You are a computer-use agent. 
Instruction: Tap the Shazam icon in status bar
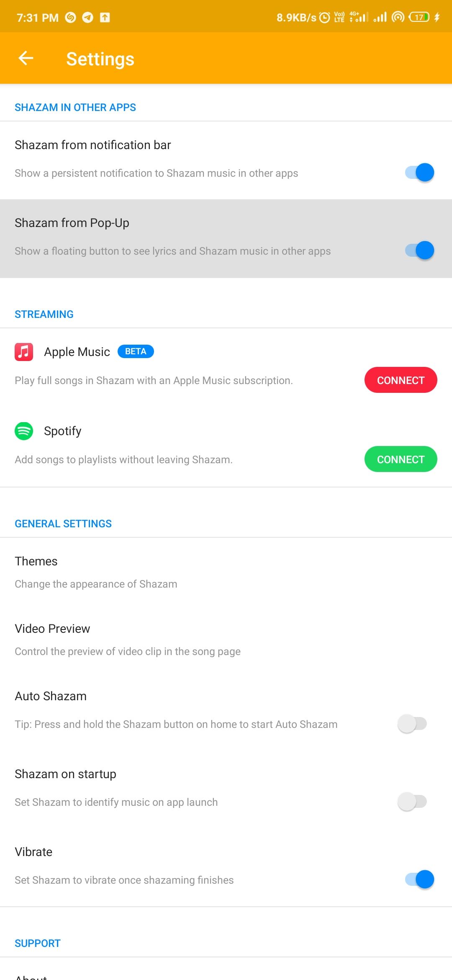[x=71, y=17]
